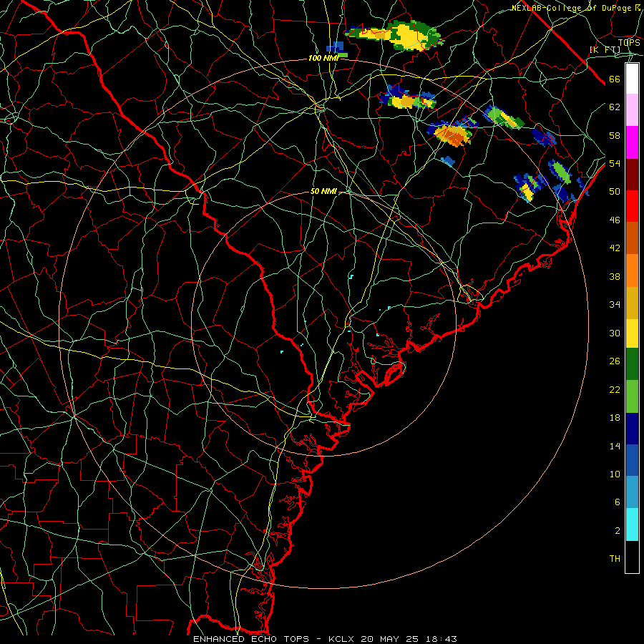Screen dimensions: 644x644
Task: Select the dark green legend swatch
Action: coord(632,364)
